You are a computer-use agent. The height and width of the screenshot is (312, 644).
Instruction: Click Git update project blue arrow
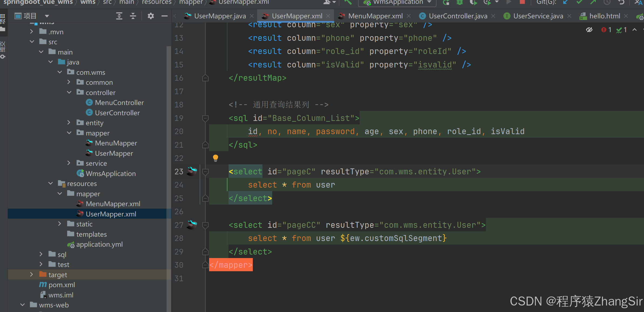pyautogui.click(x=565, y=2)
